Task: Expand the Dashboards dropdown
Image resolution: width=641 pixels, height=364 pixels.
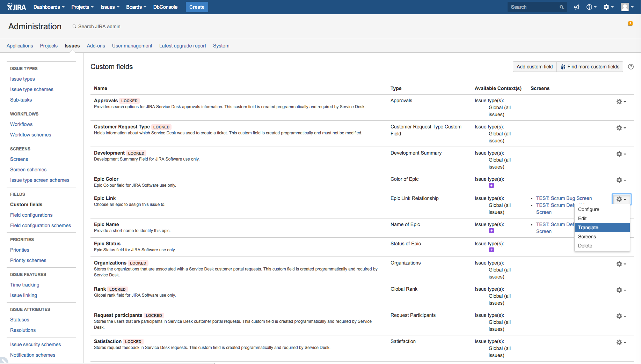Action: [x=49, y=7]
